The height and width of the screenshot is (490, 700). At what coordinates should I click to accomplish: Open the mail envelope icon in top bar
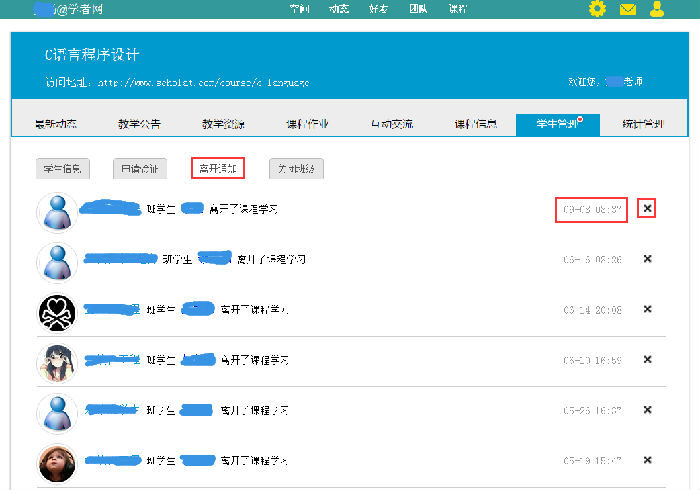tap(627, 10)
